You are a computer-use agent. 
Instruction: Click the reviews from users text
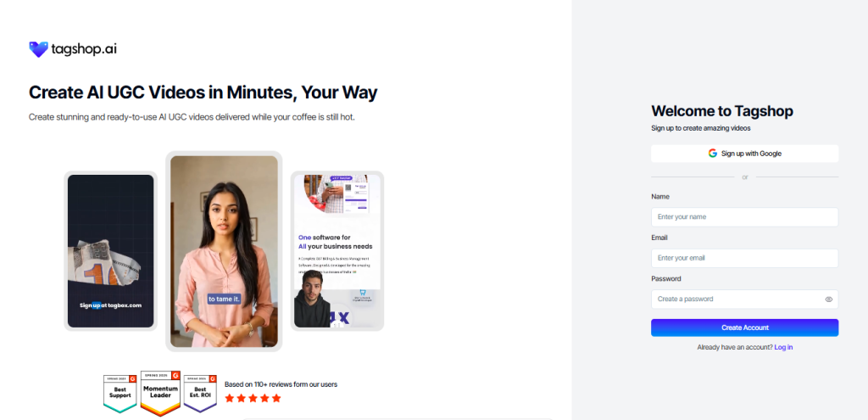tap(281, 384)
